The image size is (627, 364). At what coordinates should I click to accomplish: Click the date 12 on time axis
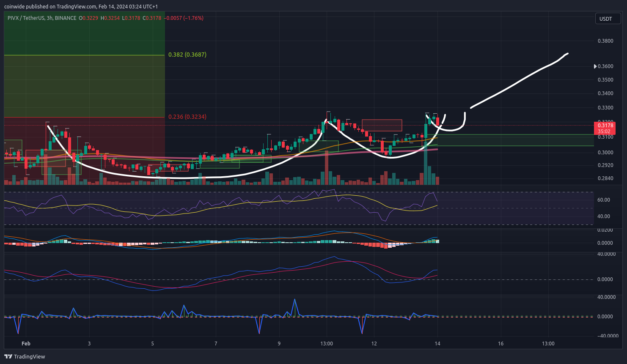(374, 344)
